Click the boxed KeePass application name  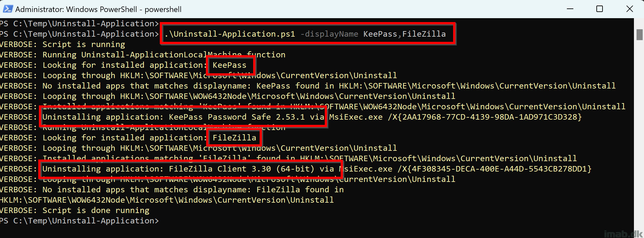point(229,65)
